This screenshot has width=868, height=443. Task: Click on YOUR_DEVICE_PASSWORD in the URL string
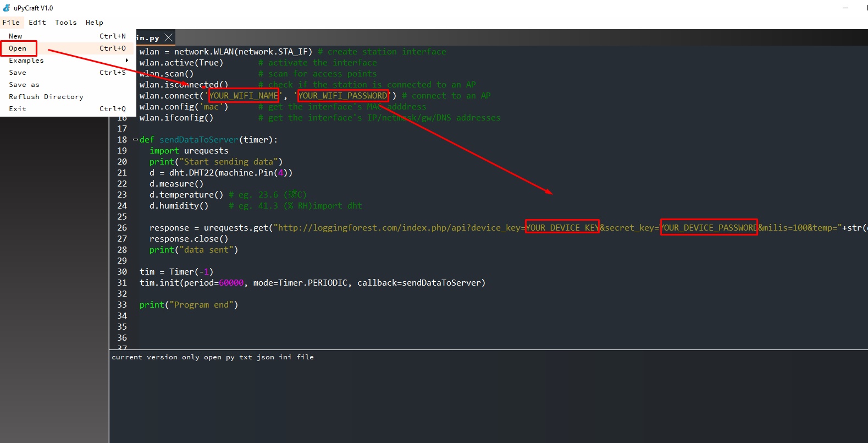tap(709, 228)
